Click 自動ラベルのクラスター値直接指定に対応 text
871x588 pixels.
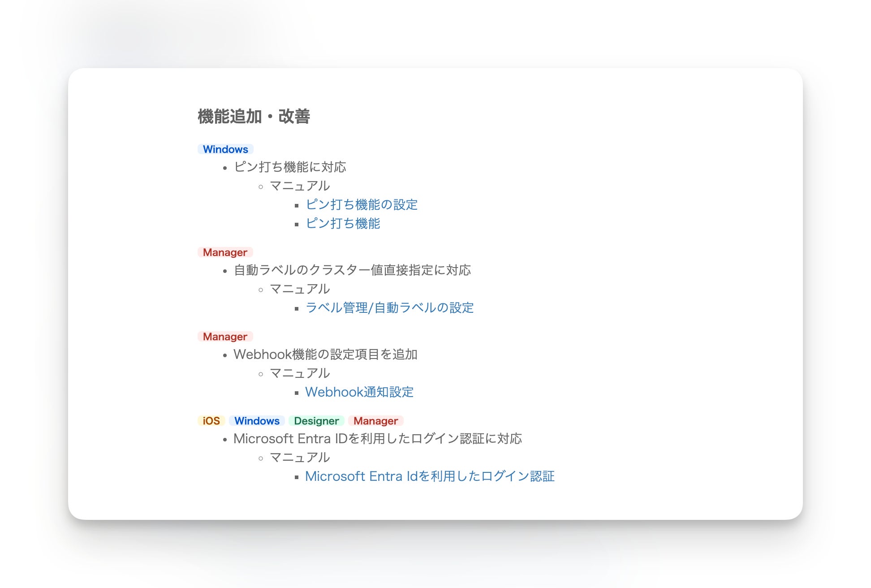pyautogui.click(x=352, y=270)
